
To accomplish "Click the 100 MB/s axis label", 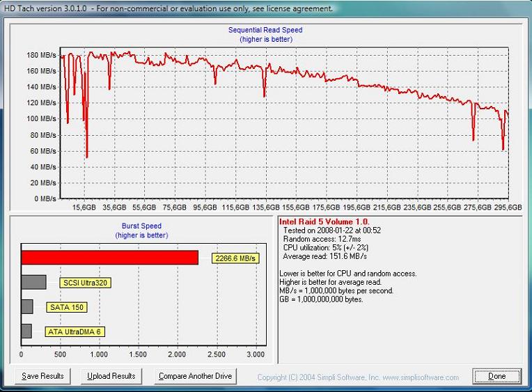I will tap(41, 119).
